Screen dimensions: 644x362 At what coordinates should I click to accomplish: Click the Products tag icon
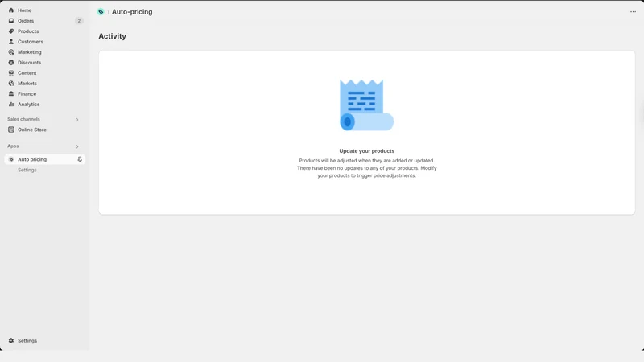point(11,31)
